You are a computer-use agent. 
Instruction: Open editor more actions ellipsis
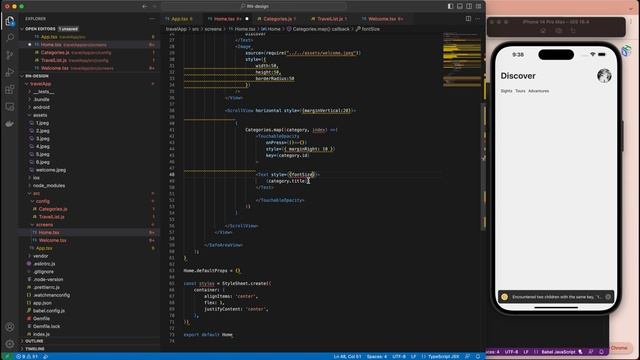click(x=478, y=19)
